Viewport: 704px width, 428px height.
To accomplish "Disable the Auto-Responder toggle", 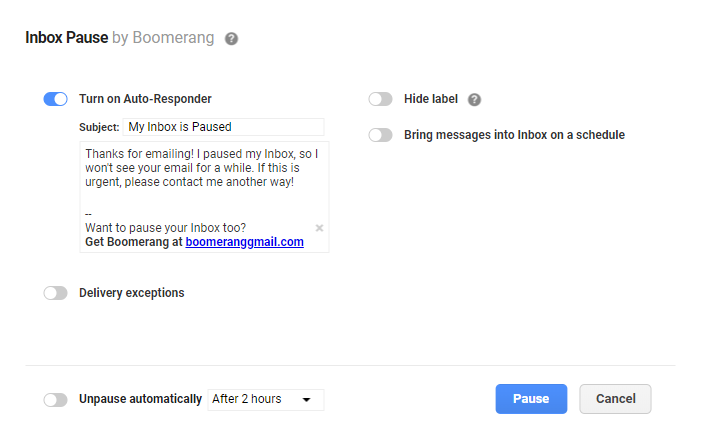I will [x=55, y=99].
